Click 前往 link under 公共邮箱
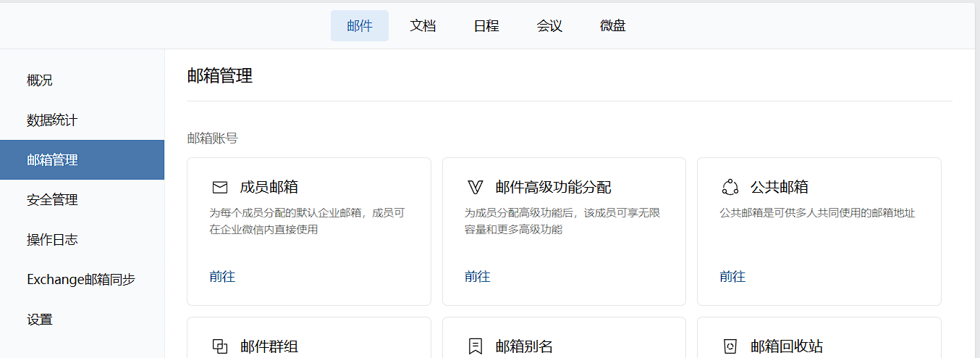This screenshot has height=358, width=980. pyautogui.click(x=732, y=277)
